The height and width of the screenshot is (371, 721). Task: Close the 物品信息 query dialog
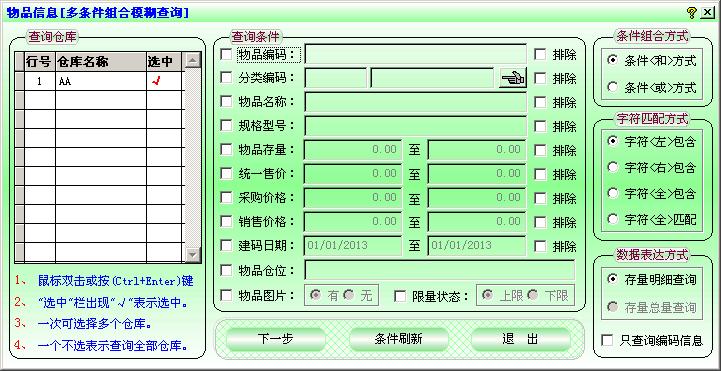coord(707,13)
